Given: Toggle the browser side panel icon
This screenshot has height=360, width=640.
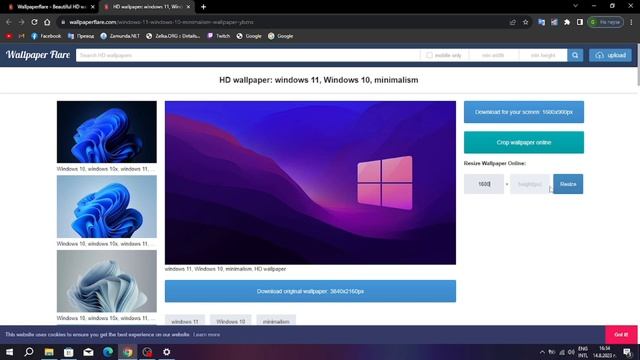Looking at the screenshot, I should point(580,22).
